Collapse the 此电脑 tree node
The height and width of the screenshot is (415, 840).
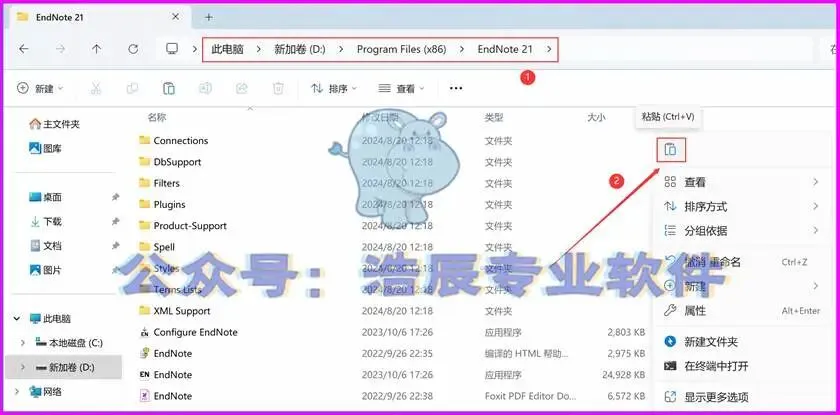tap(17, 319)
